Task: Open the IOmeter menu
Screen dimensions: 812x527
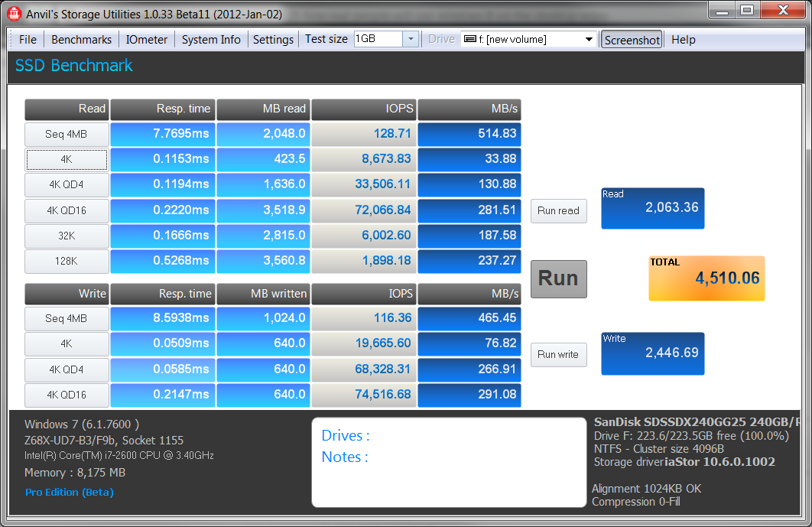Action: point(147,40)
